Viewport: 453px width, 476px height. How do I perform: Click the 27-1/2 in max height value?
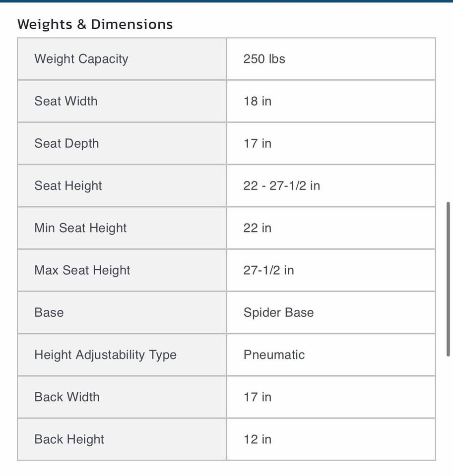point(268,270)
